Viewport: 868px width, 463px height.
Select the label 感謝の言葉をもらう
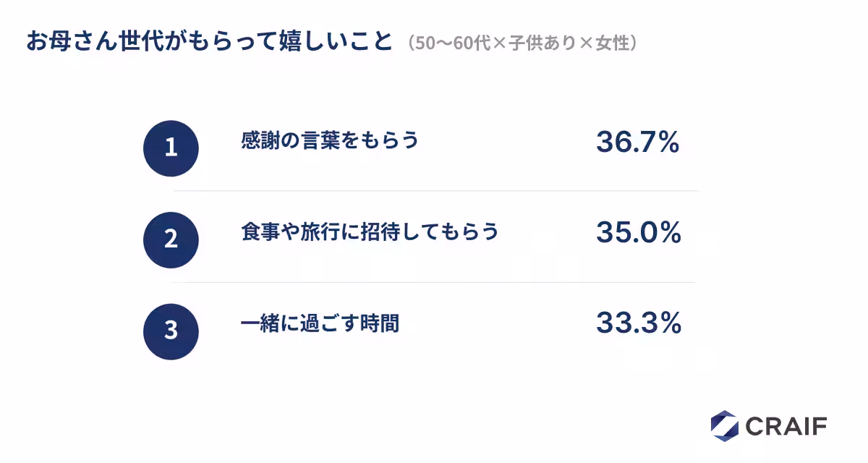[330, 140]
